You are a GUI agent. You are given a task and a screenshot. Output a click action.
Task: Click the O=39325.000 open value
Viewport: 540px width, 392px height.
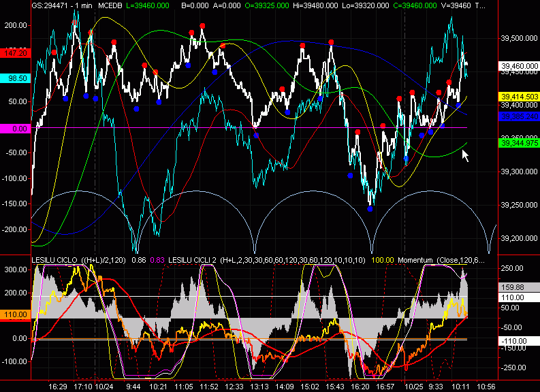(x=267, y=5)
